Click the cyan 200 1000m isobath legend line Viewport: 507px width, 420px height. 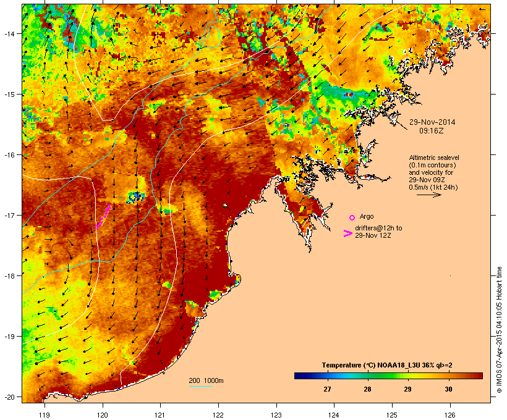point(201,386)
